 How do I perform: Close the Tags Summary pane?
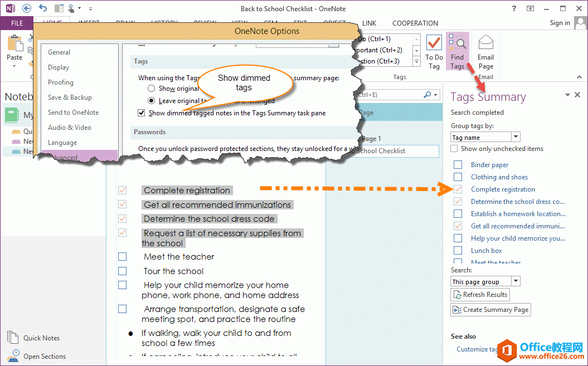coord(577,95)
